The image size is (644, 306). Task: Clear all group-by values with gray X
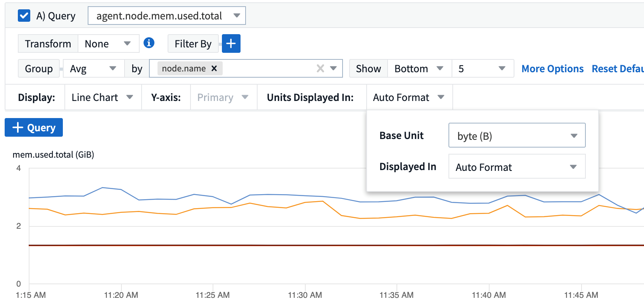click(320, 69)
